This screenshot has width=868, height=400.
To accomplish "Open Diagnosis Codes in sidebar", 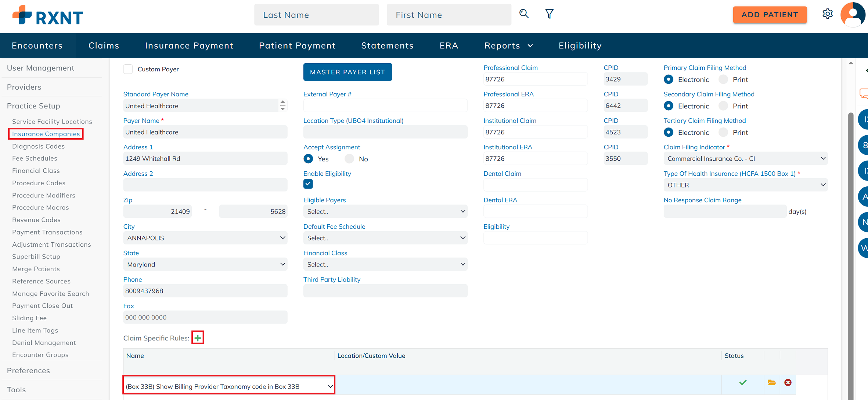I will [x=38, y=146].
